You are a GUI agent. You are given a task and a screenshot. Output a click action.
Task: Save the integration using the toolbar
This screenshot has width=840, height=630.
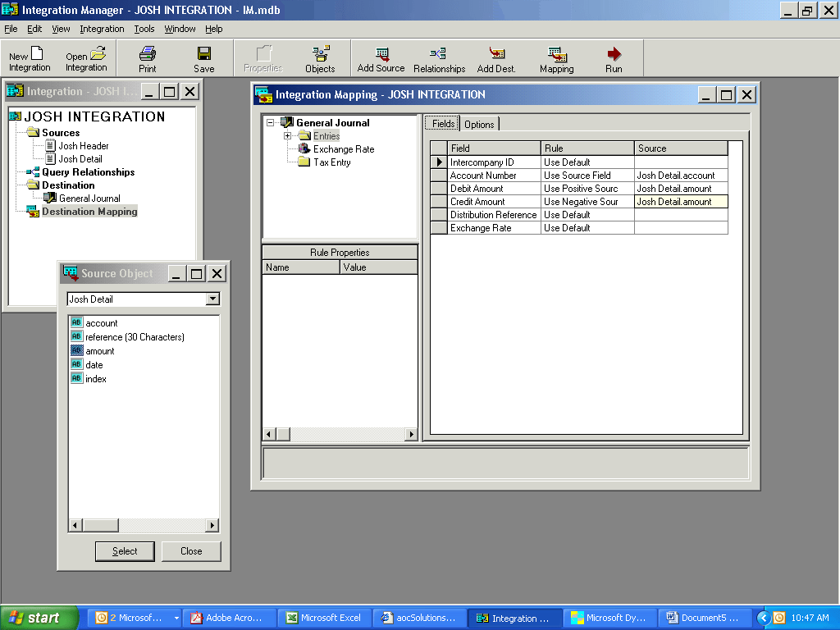(x=203, y=57)
